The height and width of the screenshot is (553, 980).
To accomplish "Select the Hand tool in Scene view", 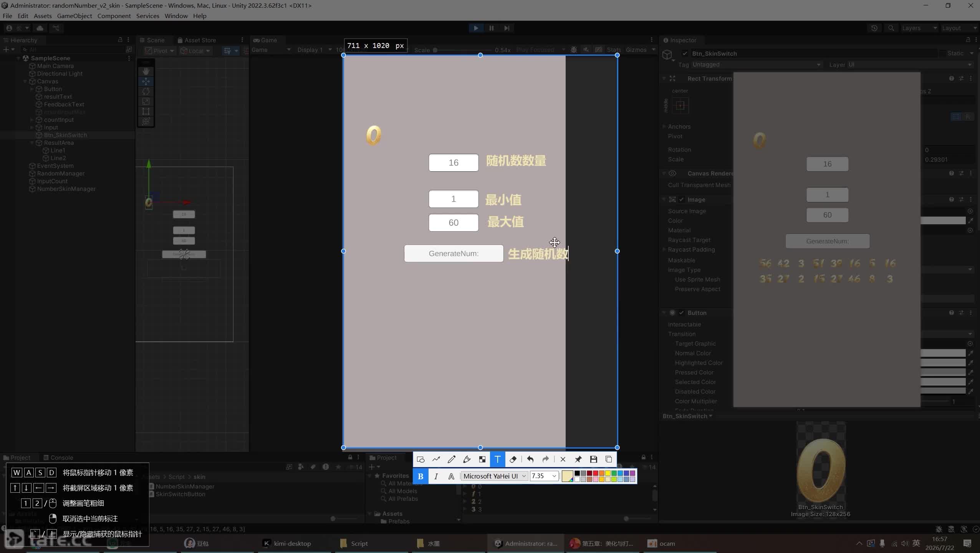I will click(x=146, y=71).
